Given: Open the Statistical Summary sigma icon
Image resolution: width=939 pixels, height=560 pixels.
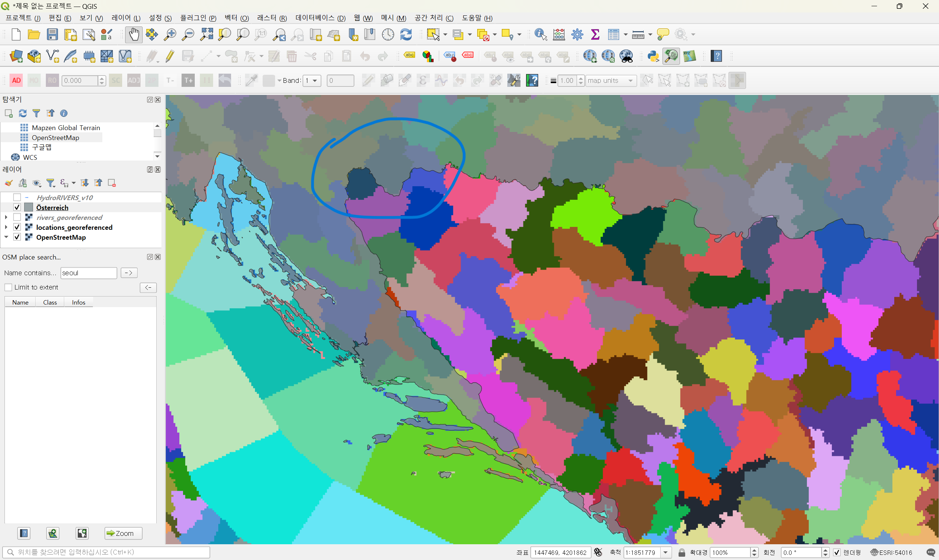Looking at the screenshot, I should 595,35.
